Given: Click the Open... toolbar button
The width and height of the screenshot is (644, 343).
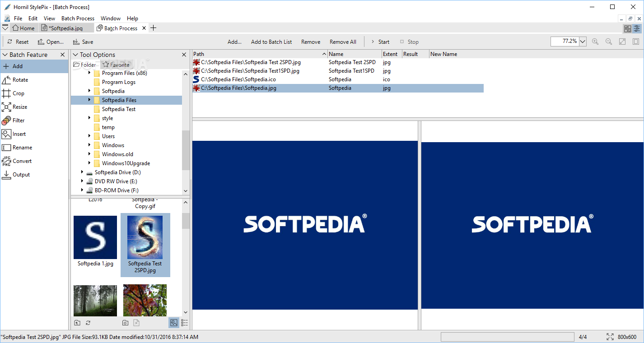Looking at the screenshot, I should [x=51, y=42].
